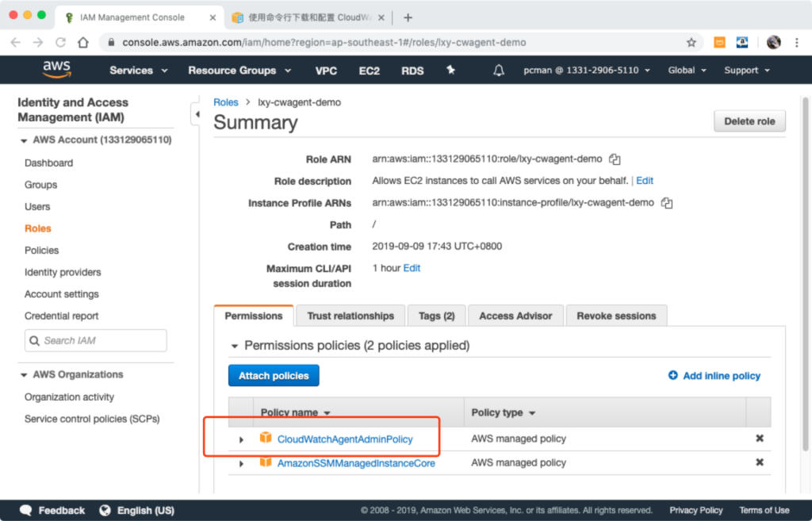Click Add inline policy link

click(x=714, y=375)
